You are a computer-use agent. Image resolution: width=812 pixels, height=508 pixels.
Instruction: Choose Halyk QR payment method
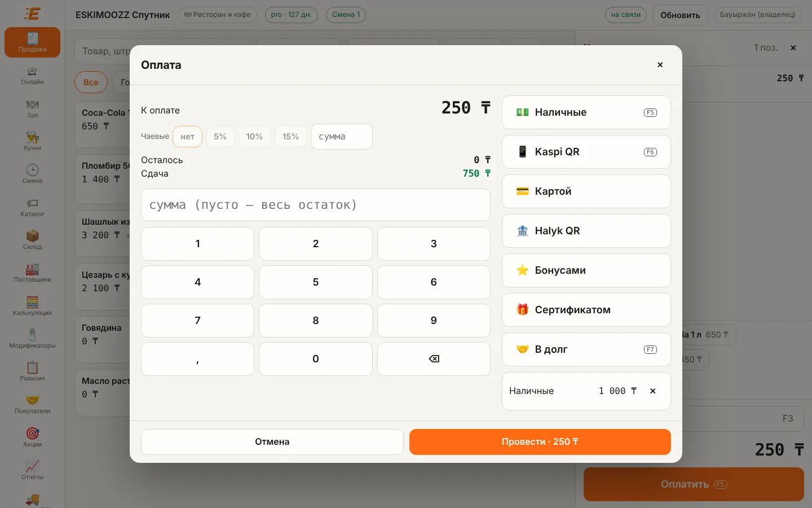click(x=586, y=231)
